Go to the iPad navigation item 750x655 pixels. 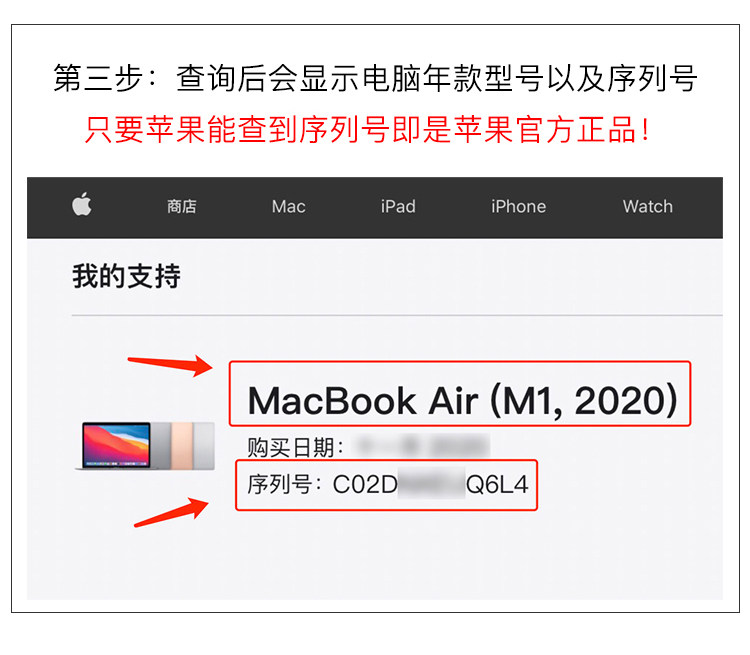point(398,207)
